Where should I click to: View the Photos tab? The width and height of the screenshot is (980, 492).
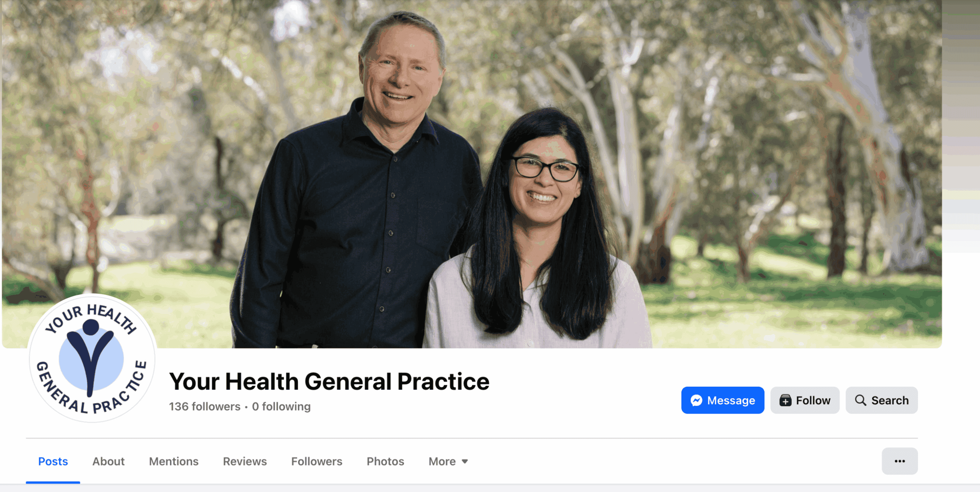coord(385,461)
